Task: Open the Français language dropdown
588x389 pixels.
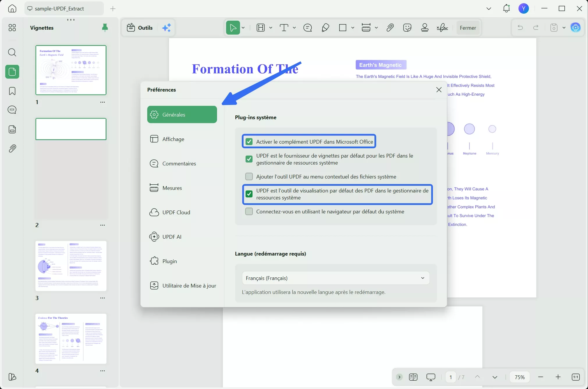Action: point(335,278)
